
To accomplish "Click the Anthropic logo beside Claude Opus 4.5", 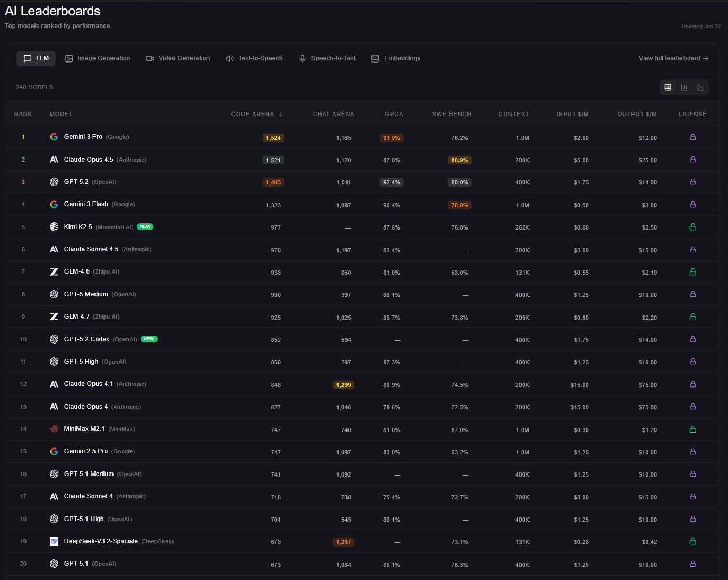I will point(54,160).
